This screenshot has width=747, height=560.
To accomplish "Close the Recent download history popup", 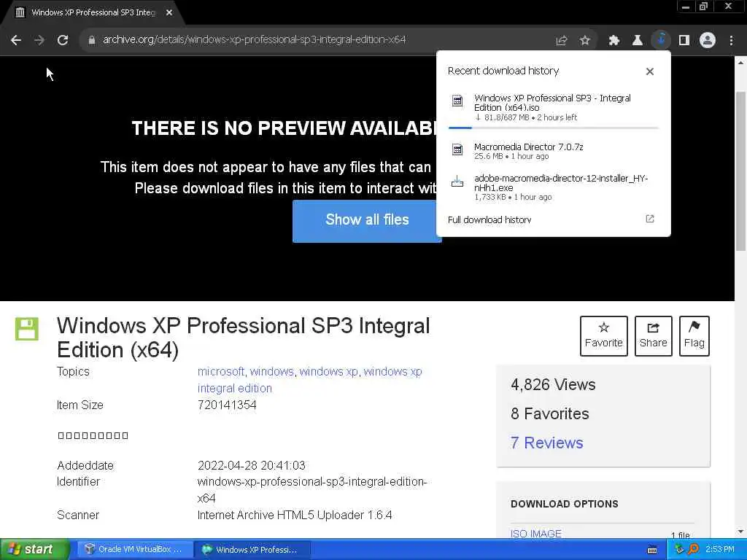I will tap(650, 71).
